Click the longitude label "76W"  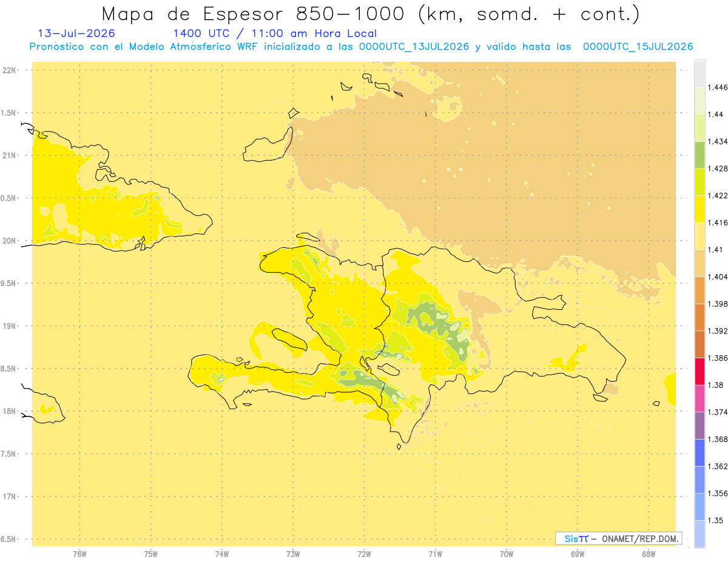point(79,554)
